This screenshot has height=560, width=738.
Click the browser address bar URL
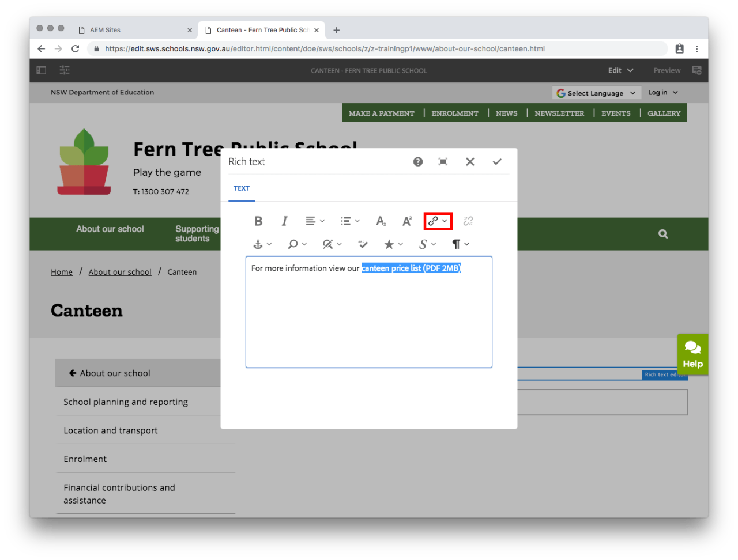click(x=325, y=49)
